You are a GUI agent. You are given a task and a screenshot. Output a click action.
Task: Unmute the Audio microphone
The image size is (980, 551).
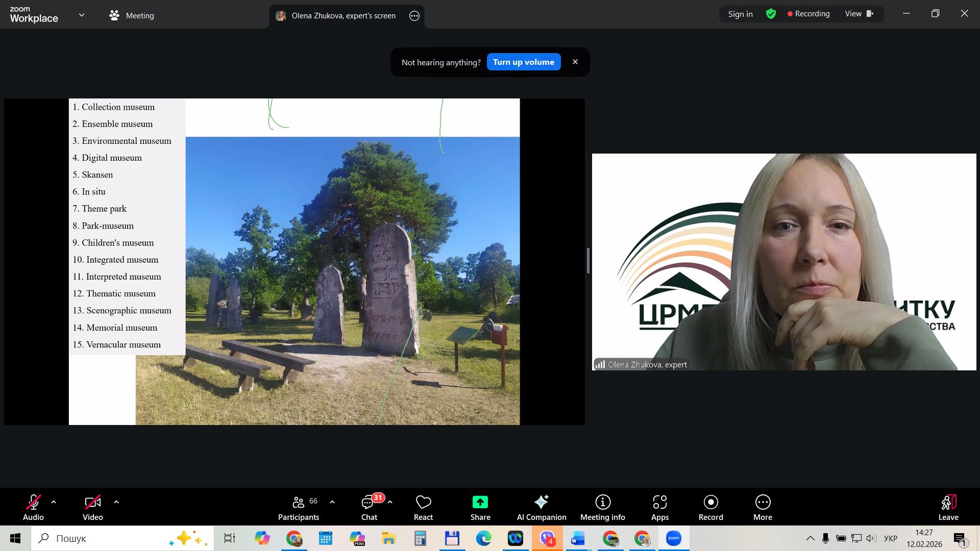click(33, 508)
